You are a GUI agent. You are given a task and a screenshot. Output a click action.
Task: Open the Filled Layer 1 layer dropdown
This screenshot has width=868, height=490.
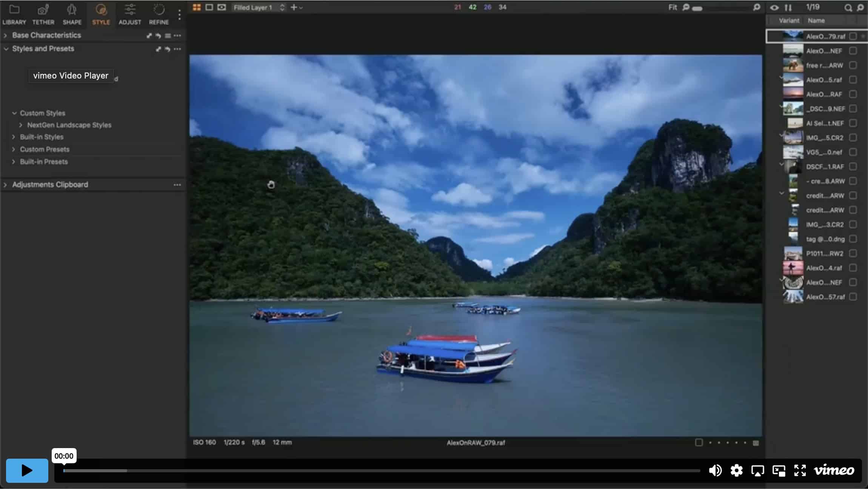click(259, 8)
